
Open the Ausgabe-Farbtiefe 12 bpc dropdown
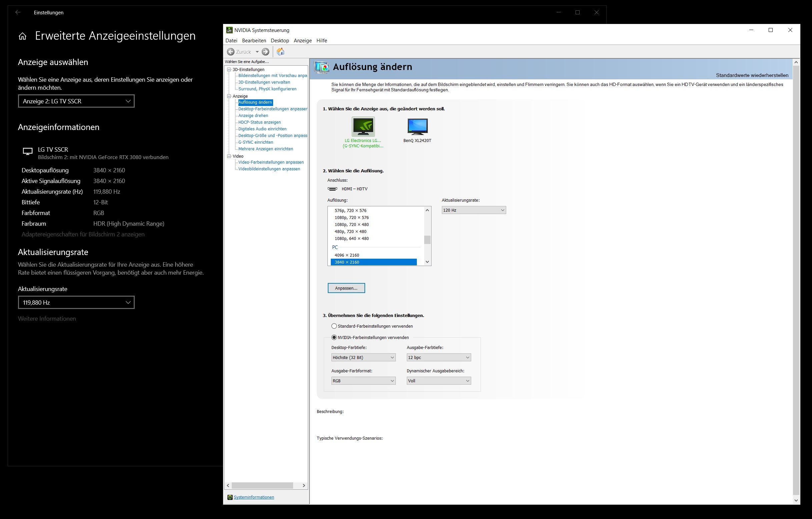[439, 357]
